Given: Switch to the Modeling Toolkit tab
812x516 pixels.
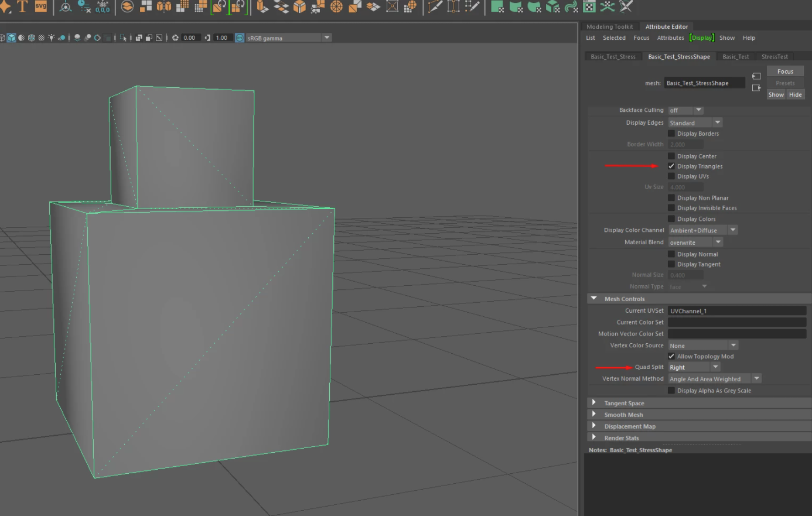Looking at the screenshot, I should click(x=609, y=26).
